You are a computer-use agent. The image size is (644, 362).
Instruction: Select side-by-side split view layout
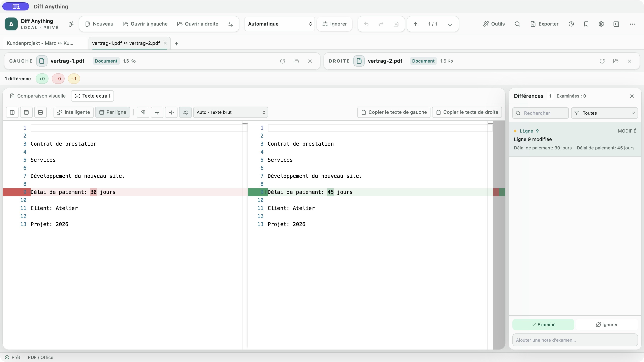click(x=12, y=112)
